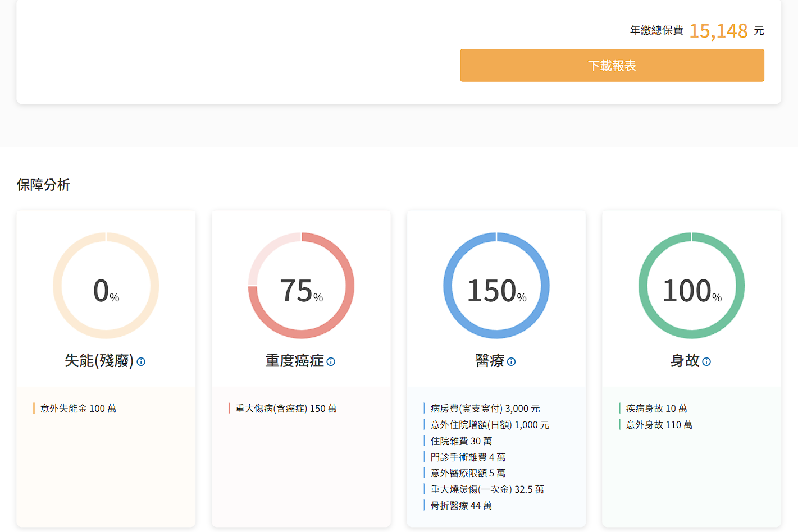Viewport: 798px width, 532px height.
Task: Click the 0% disability coverage ring
Action: click(x=106, y=286)
